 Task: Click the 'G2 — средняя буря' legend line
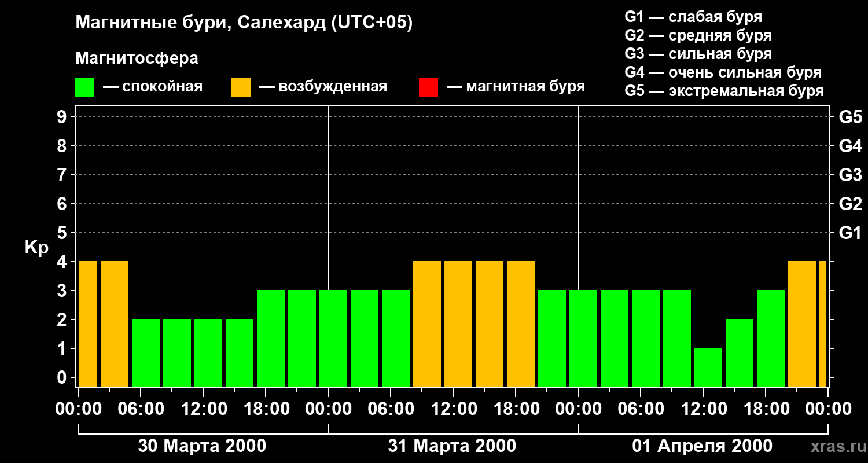click(x=698, y=35)
